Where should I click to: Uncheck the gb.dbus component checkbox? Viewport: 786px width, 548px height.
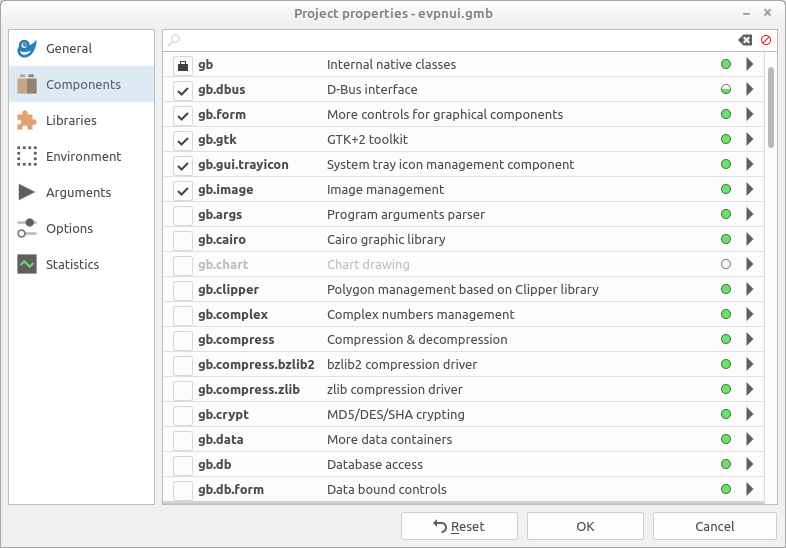coord(183,90)
